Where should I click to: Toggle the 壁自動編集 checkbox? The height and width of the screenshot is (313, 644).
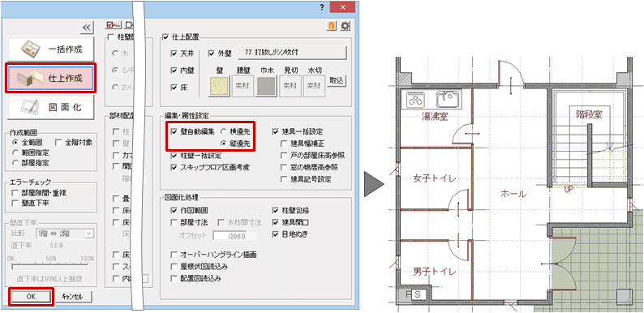click(174, 132)
